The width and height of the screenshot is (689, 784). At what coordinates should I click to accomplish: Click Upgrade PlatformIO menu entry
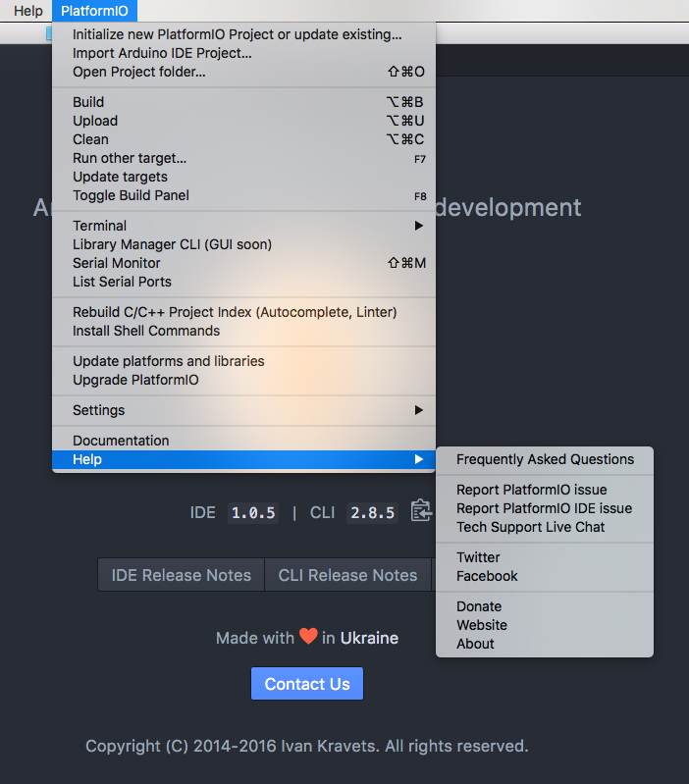[244, 380]
